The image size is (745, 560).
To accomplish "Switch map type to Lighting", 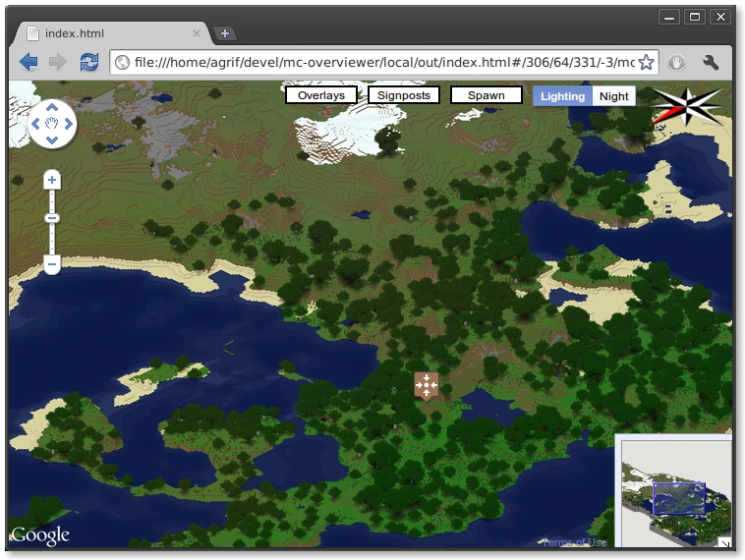I will (x=562, y=96).
